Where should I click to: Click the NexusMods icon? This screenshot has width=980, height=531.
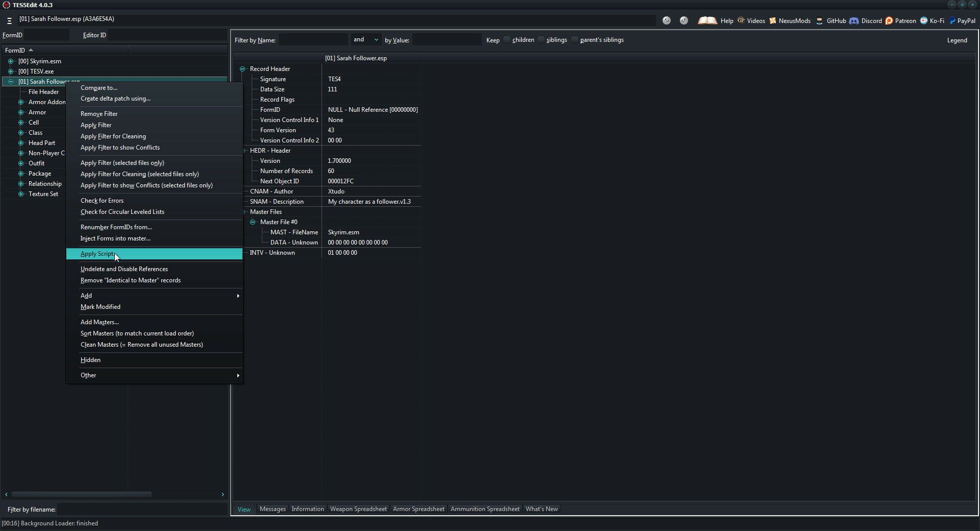pos(773,21)
